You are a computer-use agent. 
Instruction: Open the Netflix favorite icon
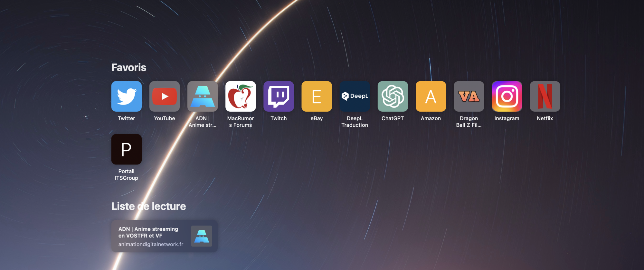[x=545, y=96]
